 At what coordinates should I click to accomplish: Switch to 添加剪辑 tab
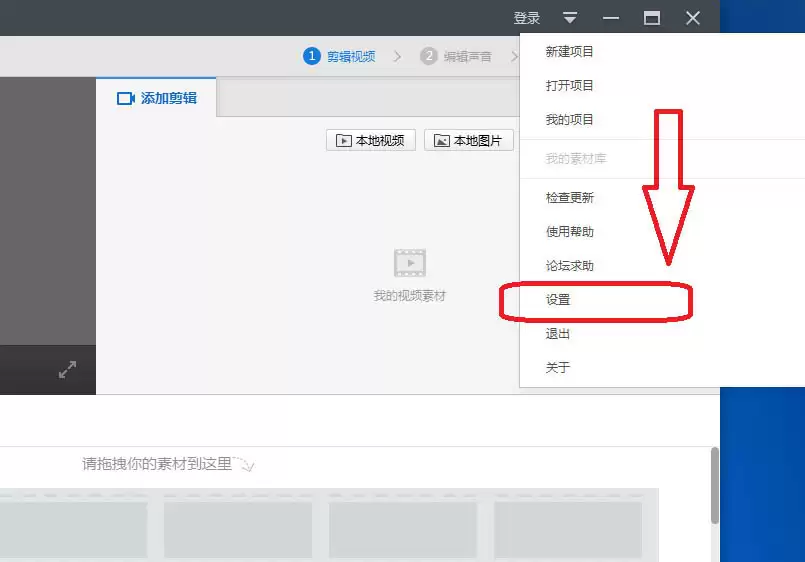[x=157, y=98]
